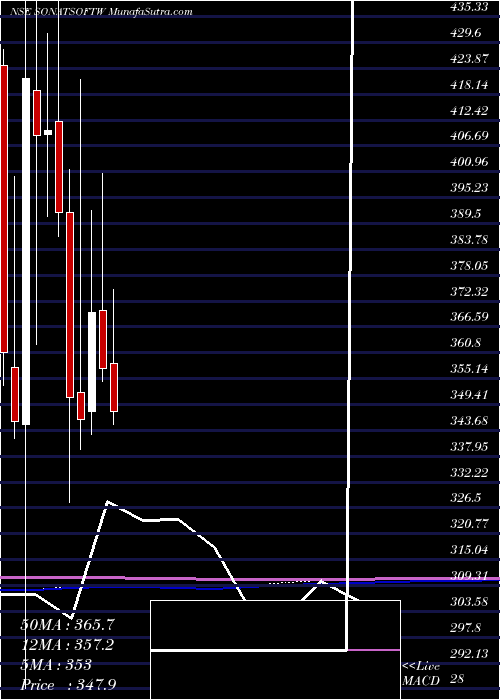Select the 355.14 price axis label
The image size is (500, 700).
coord(467,369)
